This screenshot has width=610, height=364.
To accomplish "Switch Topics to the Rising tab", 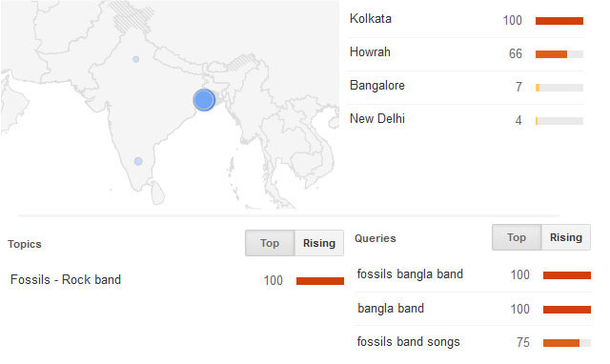I will pos(319,243).
